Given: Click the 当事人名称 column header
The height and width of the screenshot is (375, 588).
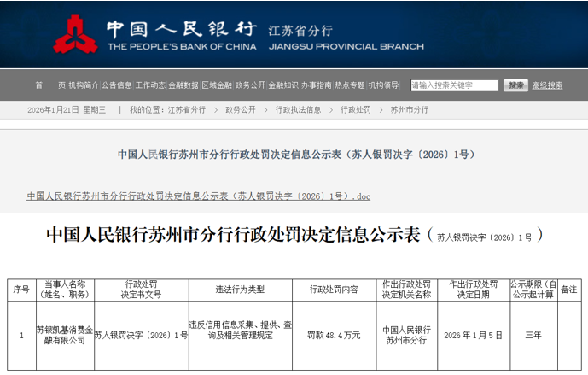Looking at the screenshot, I should tap(65, 290).
